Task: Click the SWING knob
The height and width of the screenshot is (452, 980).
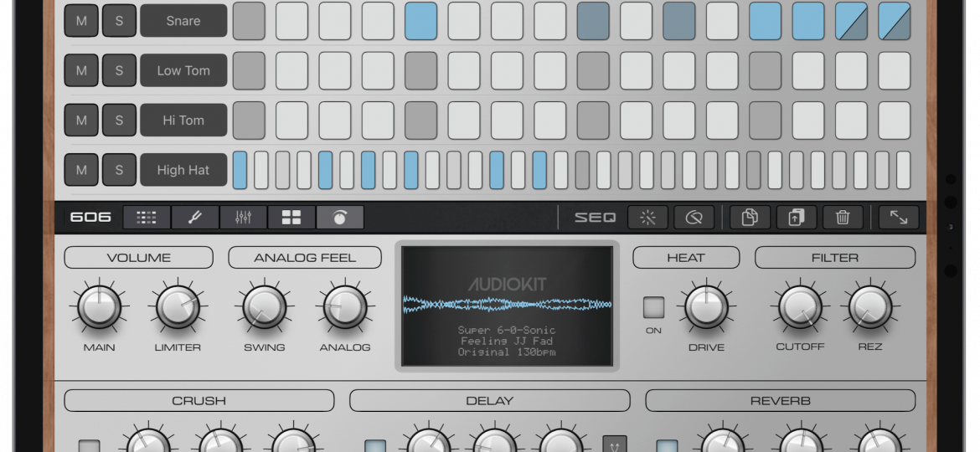Action: (x=265, y=307)
